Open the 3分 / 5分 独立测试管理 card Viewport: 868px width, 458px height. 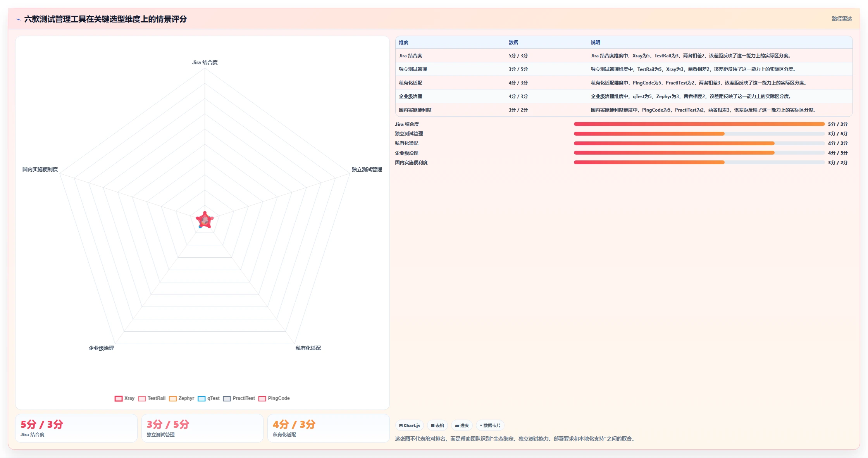point(202,428)
